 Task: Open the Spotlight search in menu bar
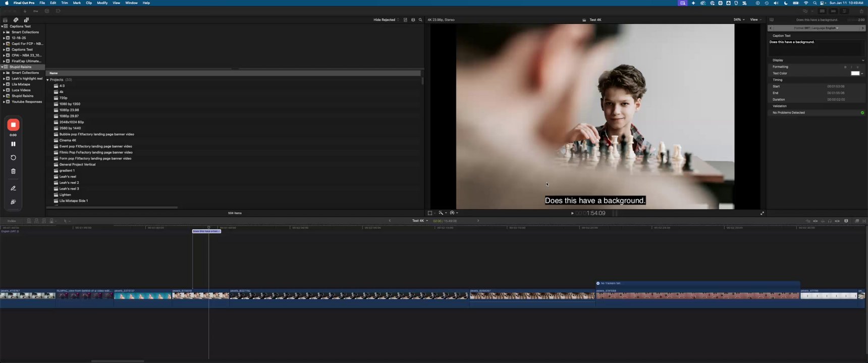(815, 3)
